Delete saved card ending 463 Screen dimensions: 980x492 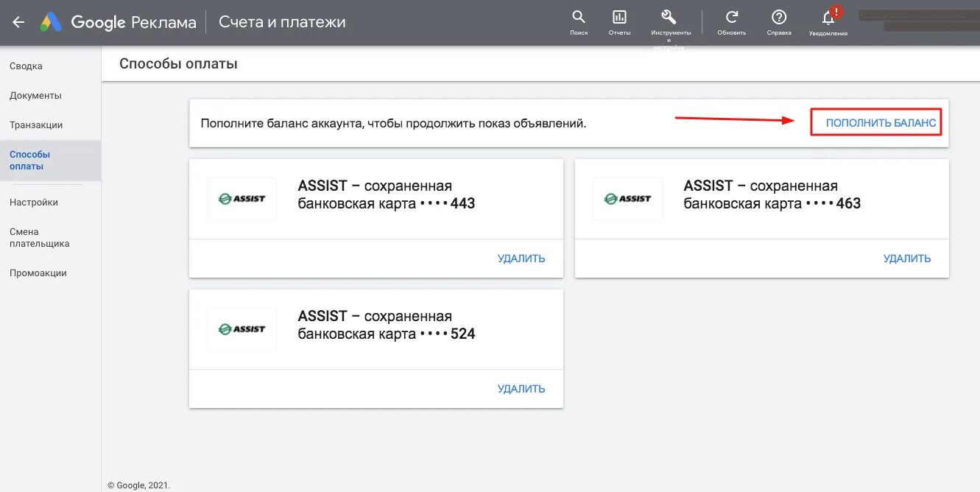click(x=907, y=259)
